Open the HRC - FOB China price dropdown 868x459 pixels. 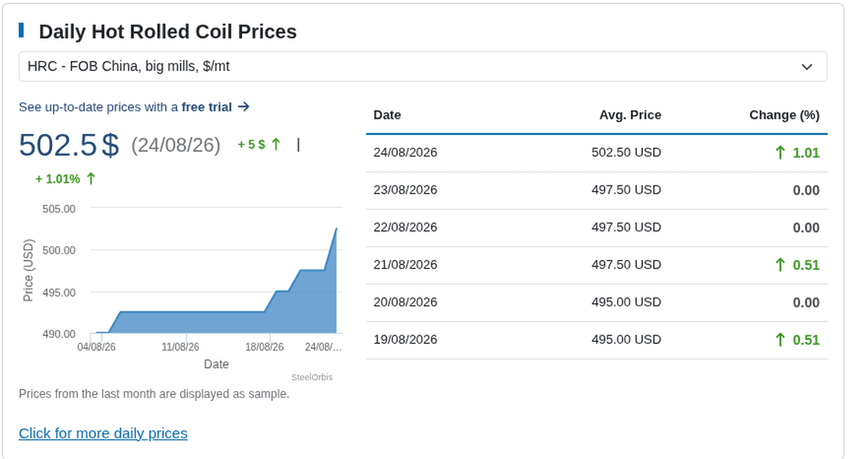(x=422, y=67)
